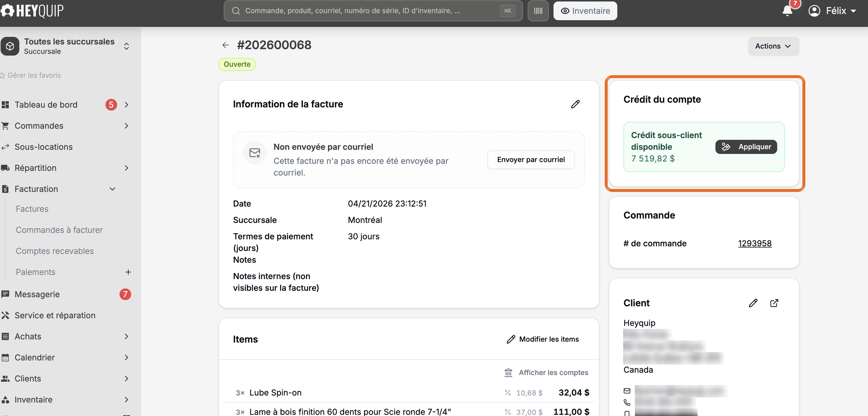Apply the sub-client credit with Appliquer
Screen dimensions: 868x416
coord(746,147)
